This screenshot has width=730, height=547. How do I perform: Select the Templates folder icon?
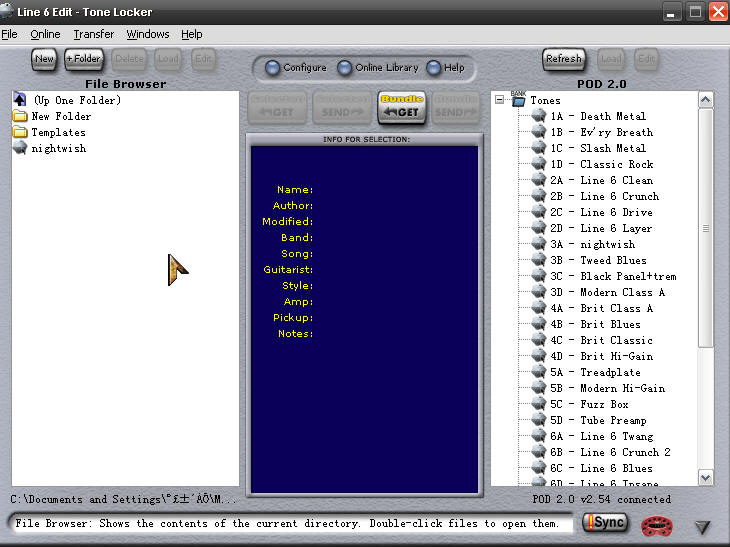[20, 132]
